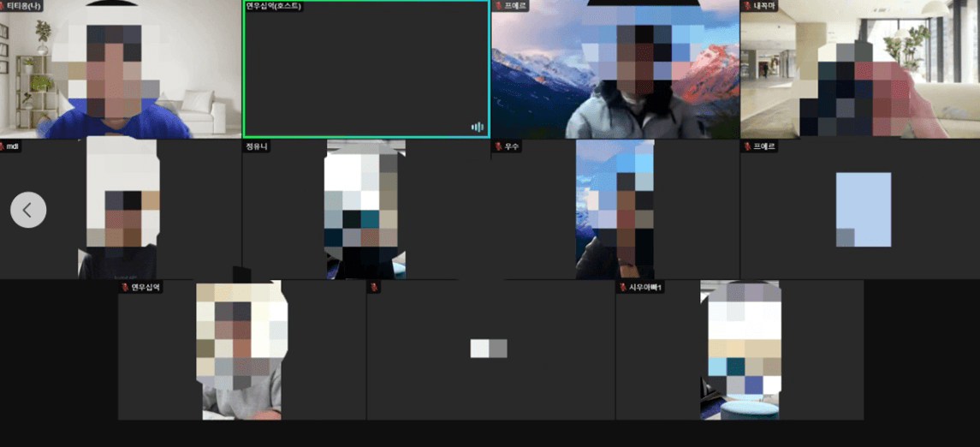The height and width of the screenshot is (447, 980).
Task: Select the 우수 video tile
Action: [x=615, y=210]
